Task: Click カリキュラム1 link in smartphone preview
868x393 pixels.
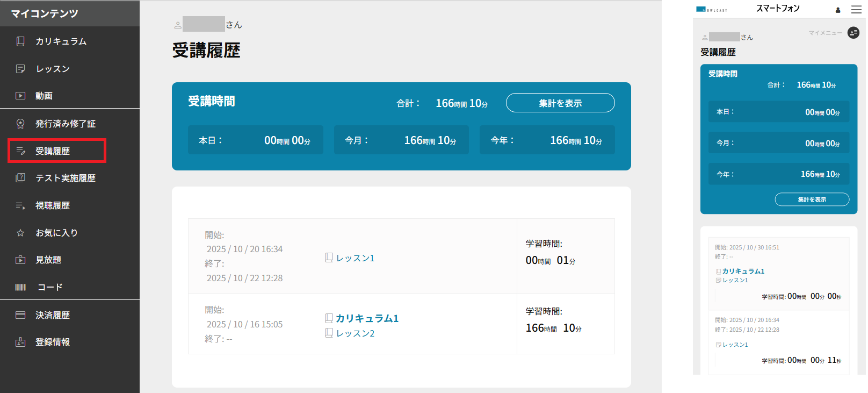Action: pyautogui.click(x=743, y=271)
